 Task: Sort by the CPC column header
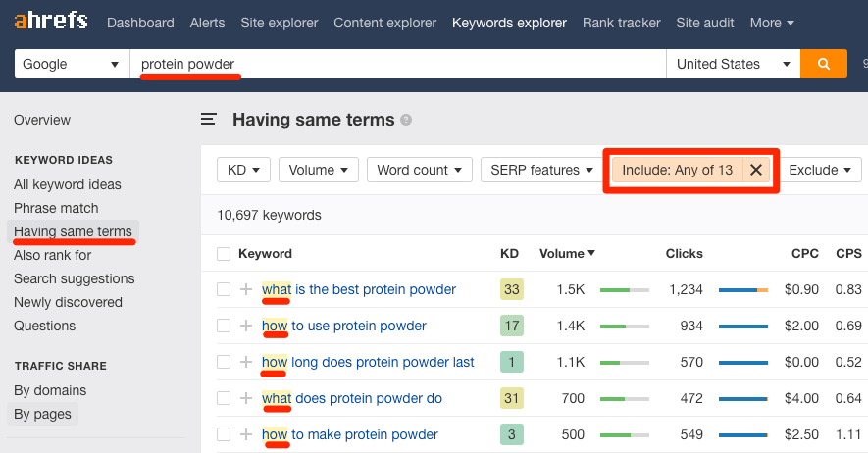coord(805,253)
